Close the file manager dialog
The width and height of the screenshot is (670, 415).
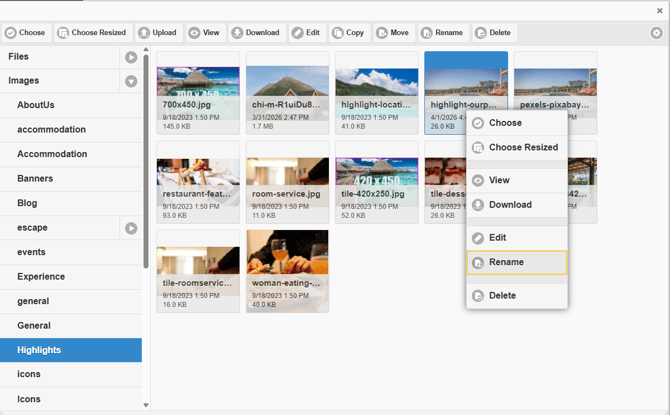657,9
